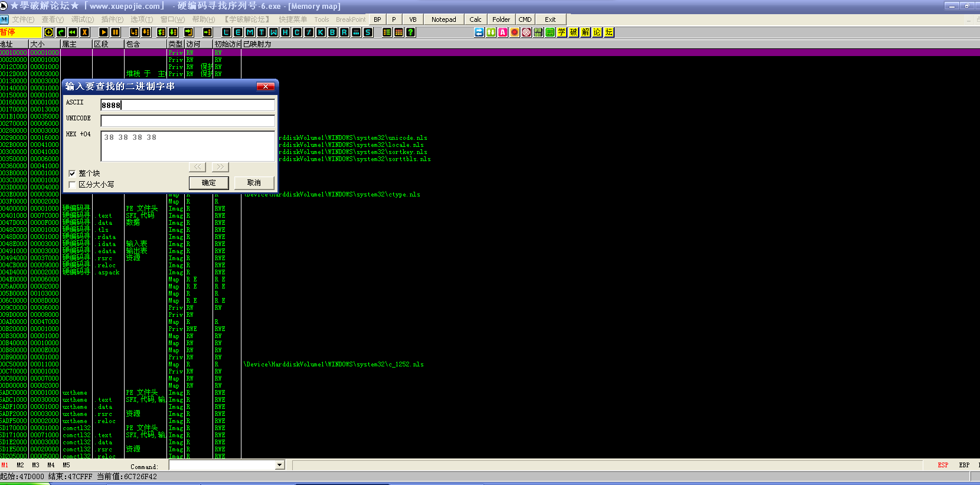The width and height of the screenshot is (980, 485).
Task: Click the ESP button in the status bar
Action: coord(943,466)
